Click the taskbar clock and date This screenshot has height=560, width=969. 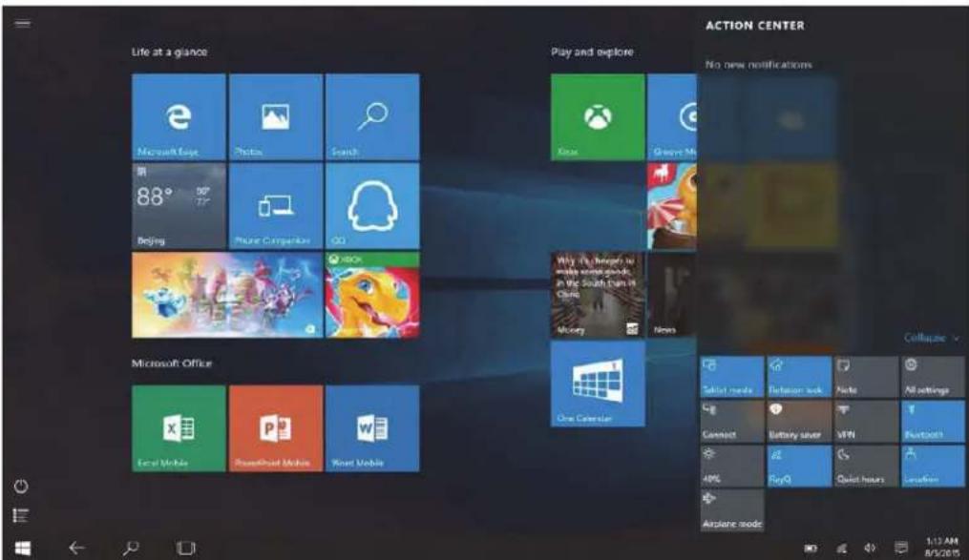point(942,548)
